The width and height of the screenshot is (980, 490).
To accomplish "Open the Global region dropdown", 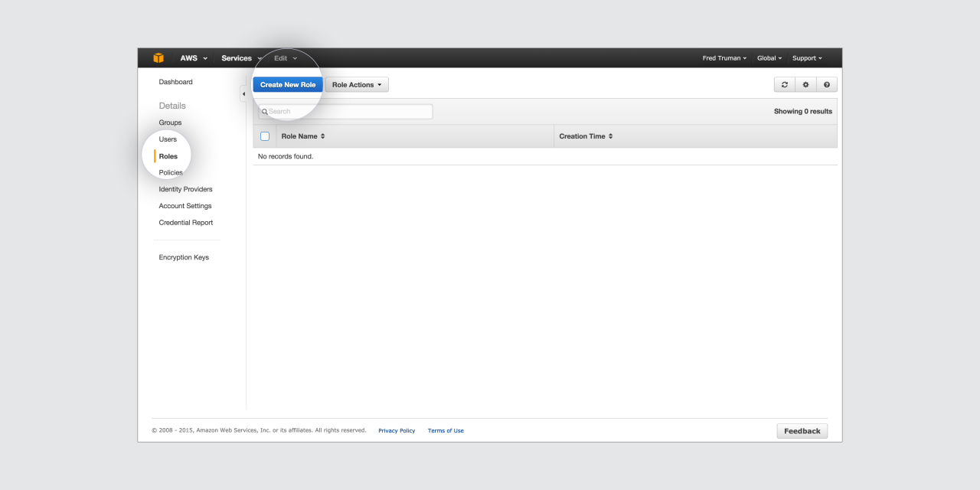I will click(769, 58).
